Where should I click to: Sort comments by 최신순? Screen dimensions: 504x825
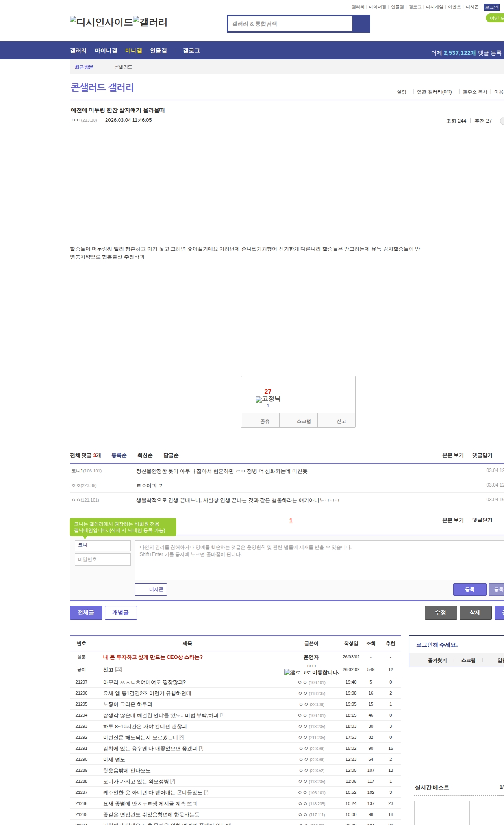pos(145,455)
